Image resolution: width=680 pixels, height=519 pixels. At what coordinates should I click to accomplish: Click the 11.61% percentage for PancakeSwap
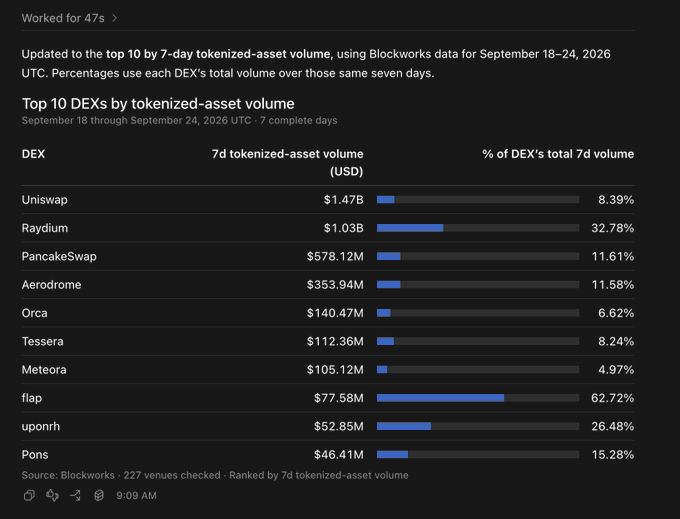pos(613,257)
